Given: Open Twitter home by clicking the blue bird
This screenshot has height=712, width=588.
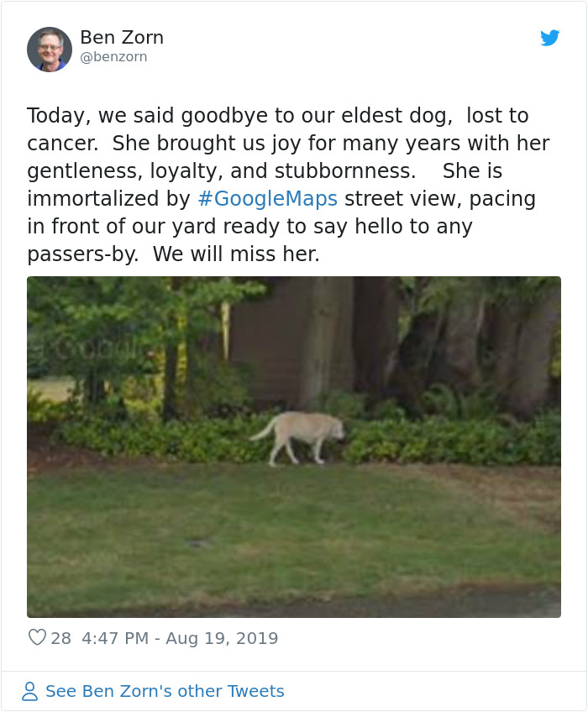Looking at the screenshot, I should click(x=551, y=38).
